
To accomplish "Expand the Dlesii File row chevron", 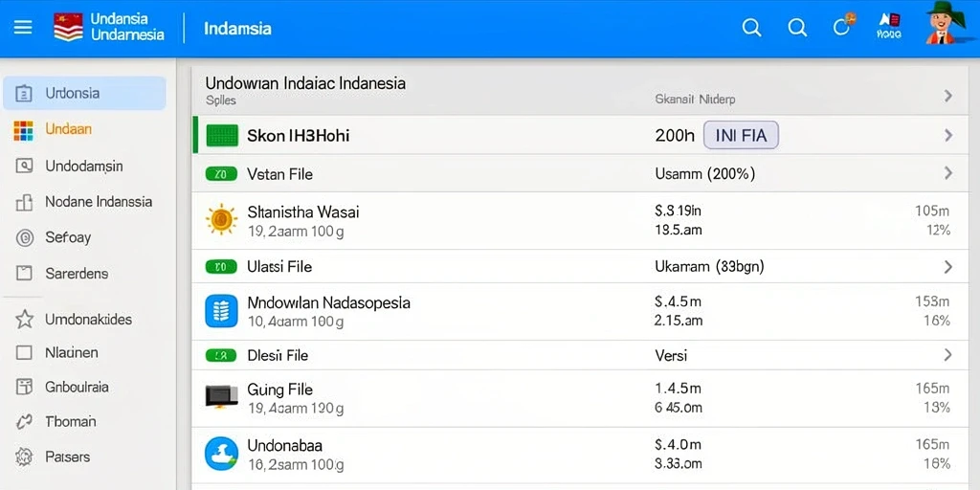I will coord(948,355).
